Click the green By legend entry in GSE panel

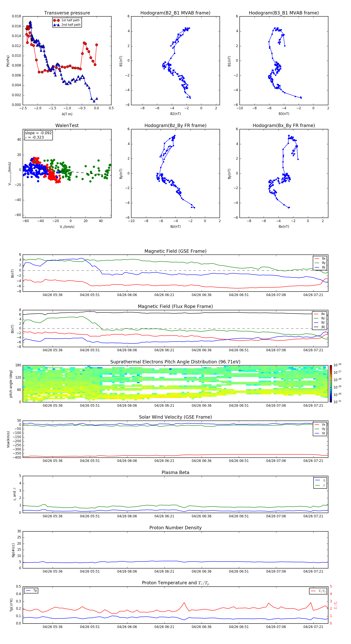click(320, 263)
